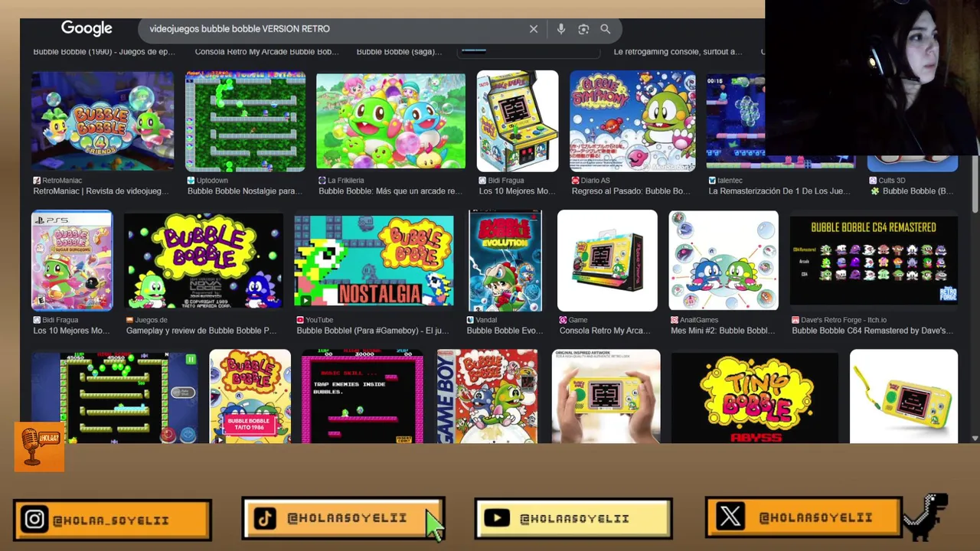The image size is (980, 551).
Task: Open the Bubble Bobble C64 Remastered thumbnail
Action: (x=874, y=261)
